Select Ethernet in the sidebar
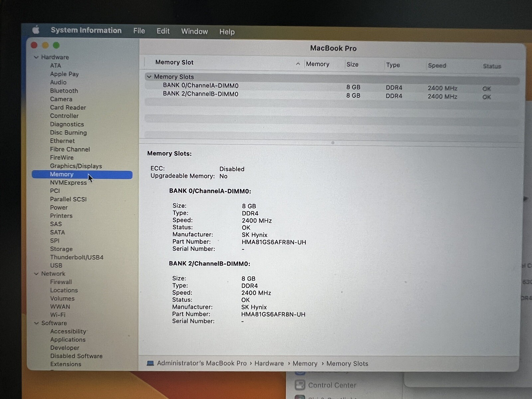The height and width of the screenshot is (399, 532). coord(62,141)
